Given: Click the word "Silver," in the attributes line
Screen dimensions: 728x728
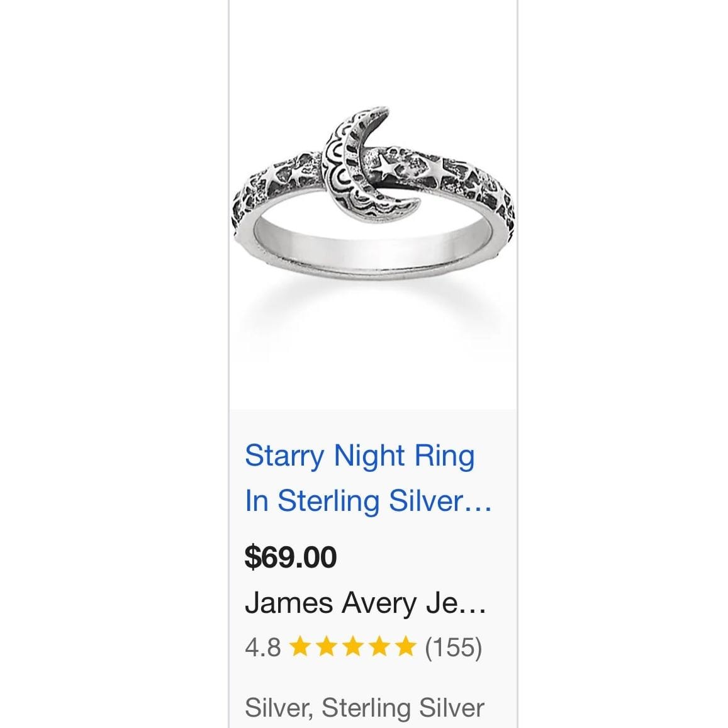Looking at the screenshot, I should pyautogui.click(x=279, y=707).
